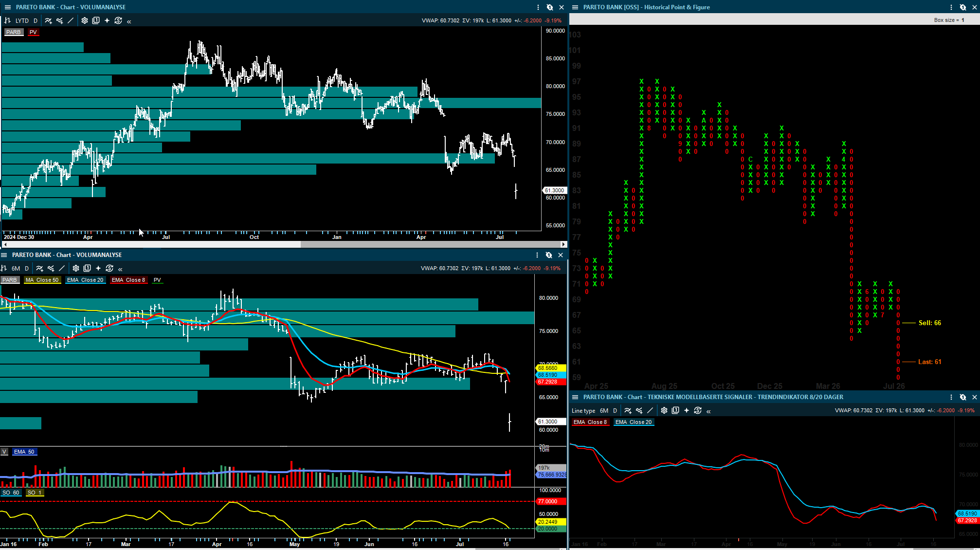Add an indicator in the Trendindikator chart

[628, 410]
